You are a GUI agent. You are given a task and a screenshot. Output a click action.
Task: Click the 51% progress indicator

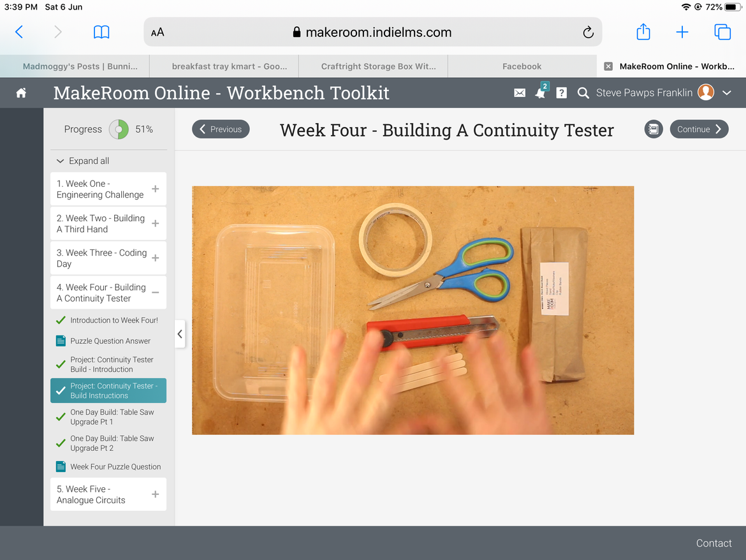coord(119,129)
